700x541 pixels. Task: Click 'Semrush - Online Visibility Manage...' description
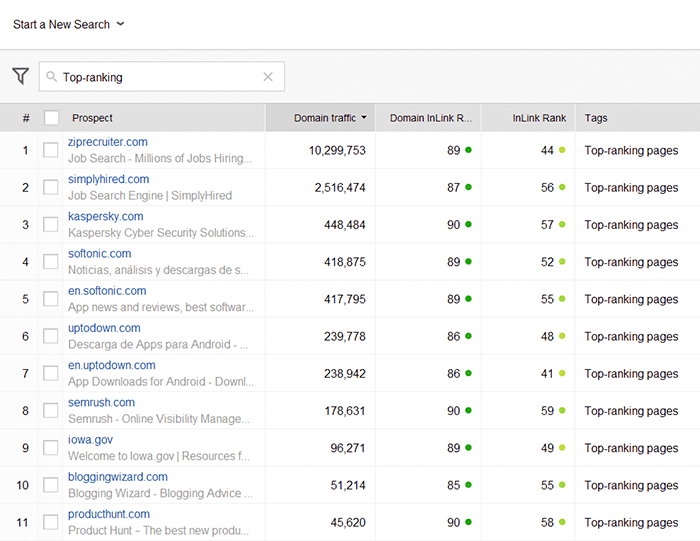point(158,419)
